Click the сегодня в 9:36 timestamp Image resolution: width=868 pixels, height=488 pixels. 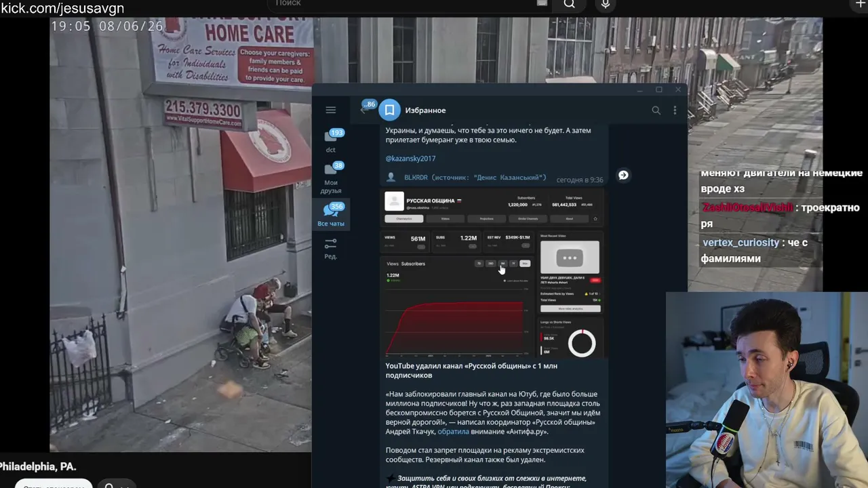pos(580,180)
